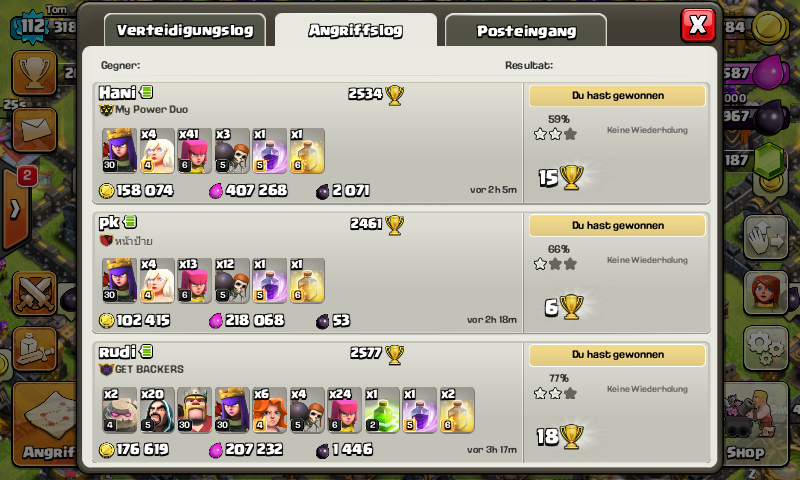
Task: Tap the green gem icon on right
Action: coord(769,161)
